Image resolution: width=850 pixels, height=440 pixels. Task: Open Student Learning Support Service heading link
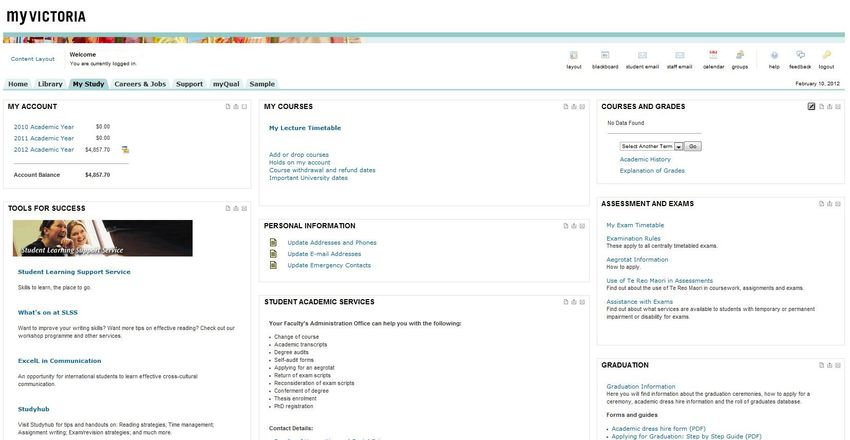(x=74, y=272)
